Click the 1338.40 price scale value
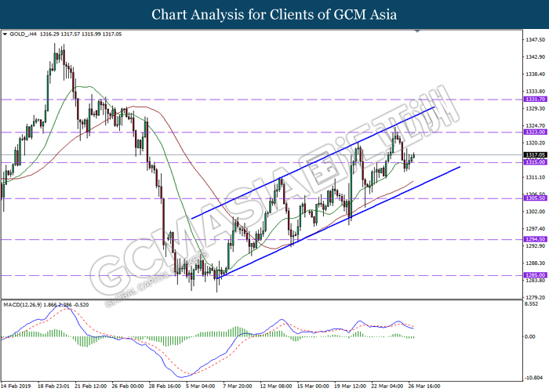Image resolution: width=549 pixels, height=392 pixels. 536,74
